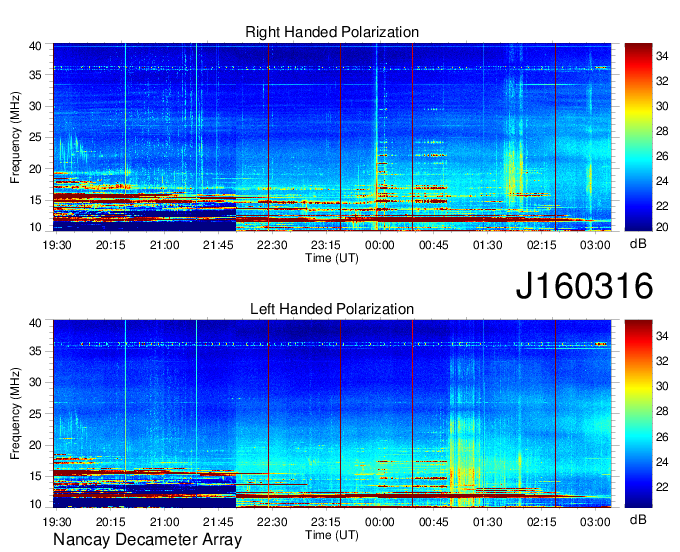Screen dimensions: 680x552
Task: Click the 'Frequency (MHz)' label of bottom plot
Action: (15, 414)
